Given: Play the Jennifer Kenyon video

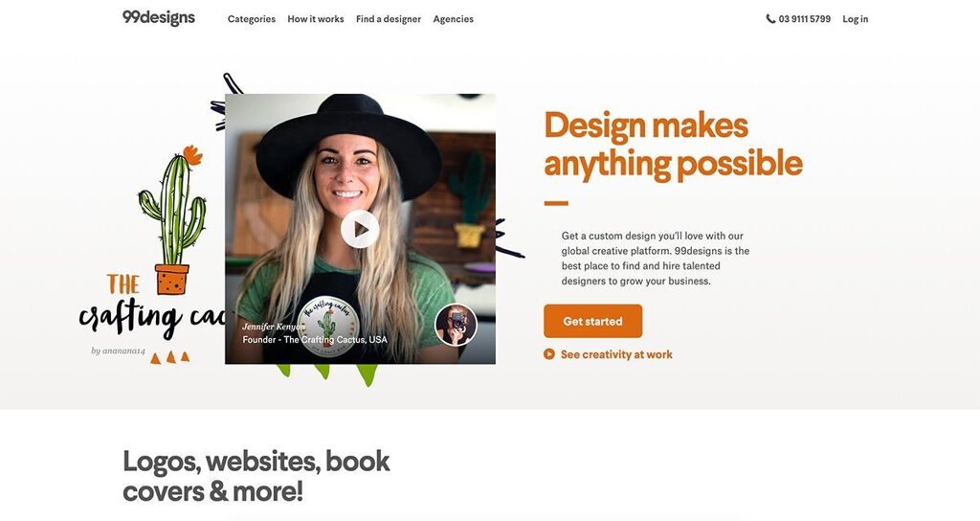Looking at the screenshot, I should point(360,229).
